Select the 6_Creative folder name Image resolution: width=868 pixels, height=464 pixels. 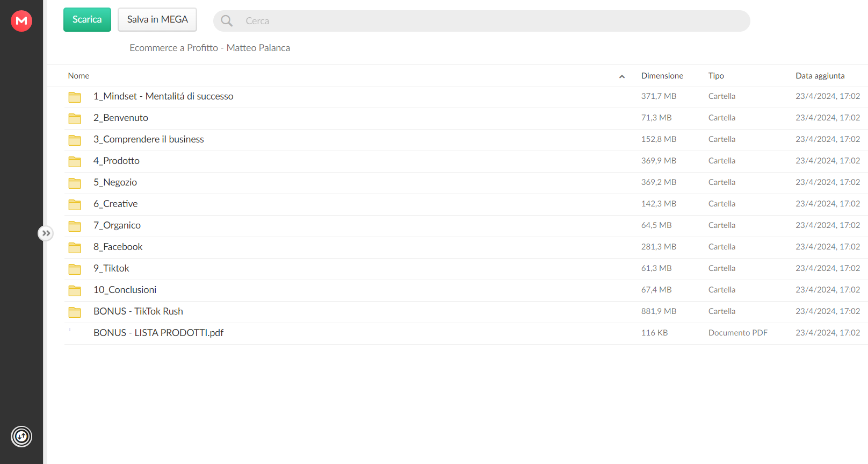[x=115, y=204]
